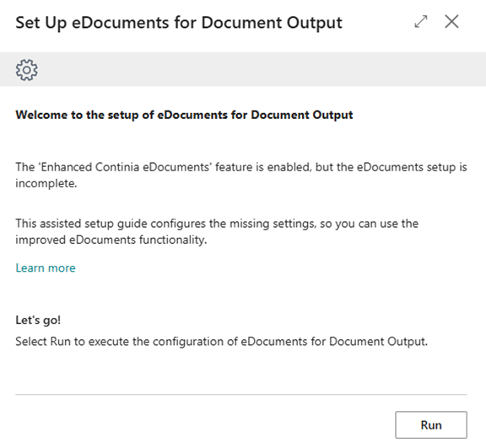Click the 'Select Run to execute' instruction text

click(222, 342)
